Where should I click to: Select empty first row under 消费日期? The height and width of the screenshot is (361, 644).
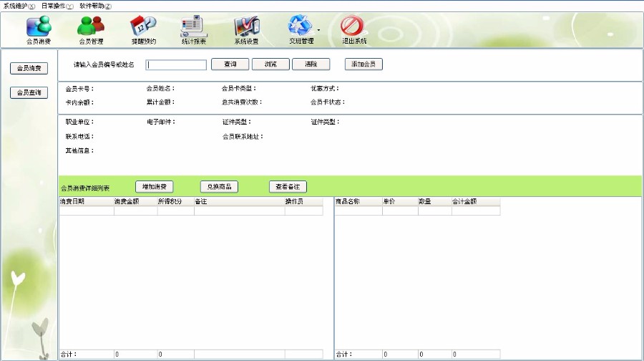coord(87,211)
